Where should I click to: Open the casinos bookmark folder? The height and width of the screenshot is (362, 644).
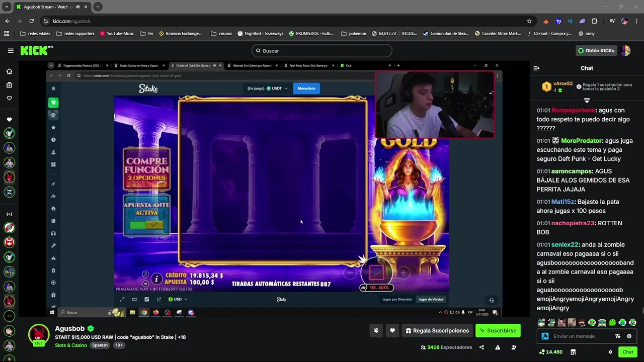point(221,34)
